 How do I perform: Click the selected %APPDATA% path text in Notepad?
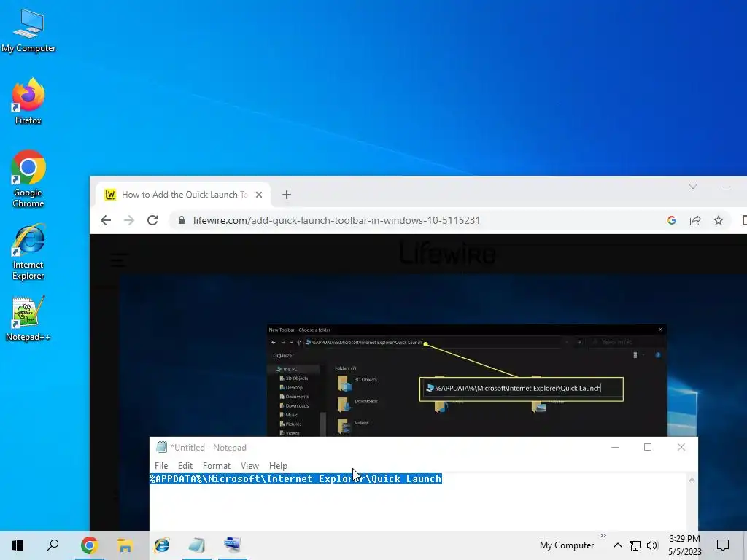[296, 478]
